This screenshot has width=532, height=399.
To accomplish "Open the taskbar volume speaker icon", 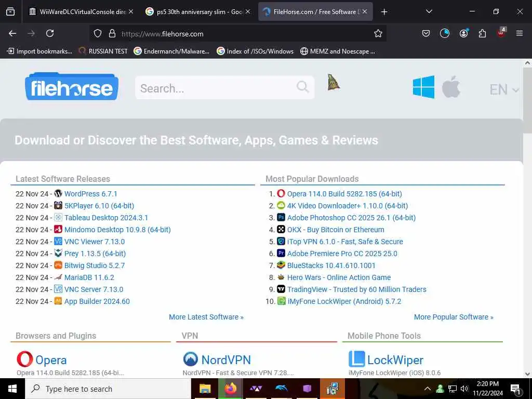I will (464, 389).
